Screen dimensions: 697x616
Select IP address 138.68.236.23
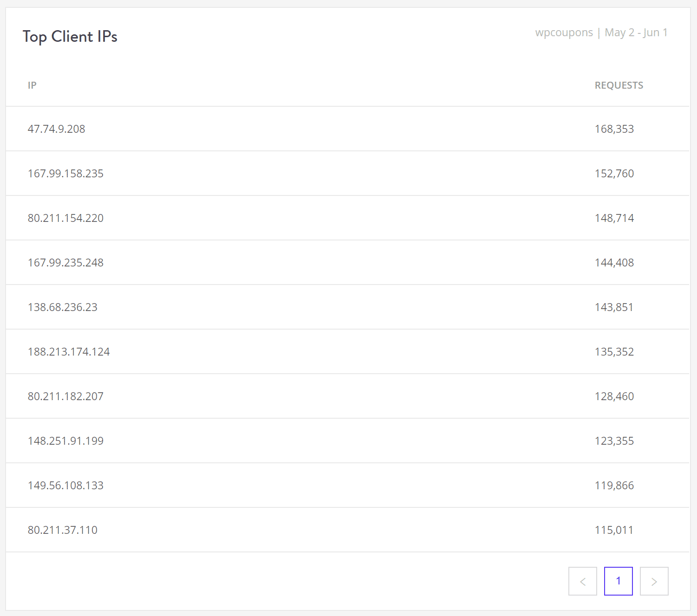pyautogui.click(x=63, y=307)
